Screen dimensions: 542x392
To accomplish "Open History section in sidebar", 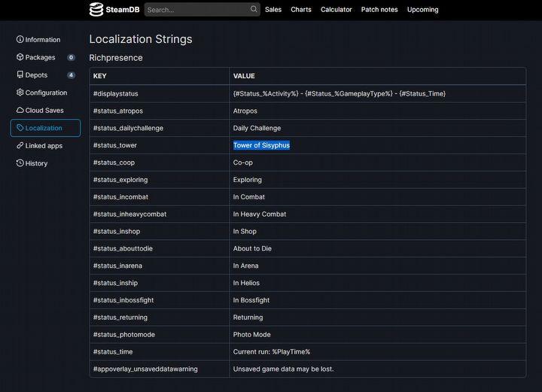I will coord(36,163).
